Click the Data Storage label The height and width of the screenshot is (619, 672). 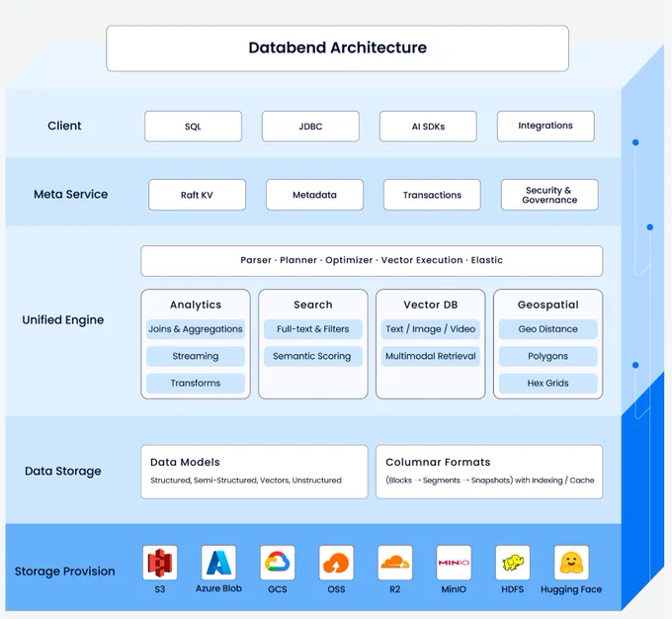coord(63,471)
